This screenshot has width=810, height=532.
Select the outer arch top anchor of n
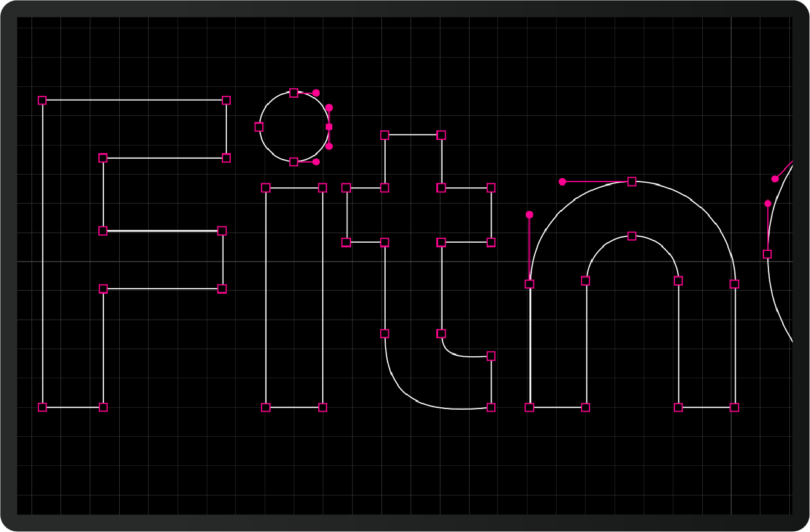(x=632, y=182)
